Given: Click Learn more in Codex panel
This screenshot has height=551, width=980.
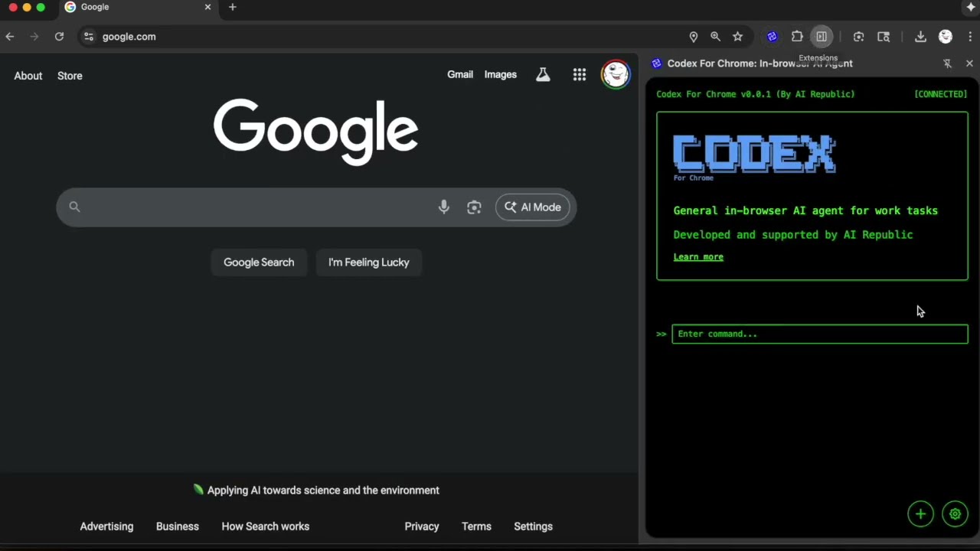Looking at the screenshot, I should coord(698,257).
